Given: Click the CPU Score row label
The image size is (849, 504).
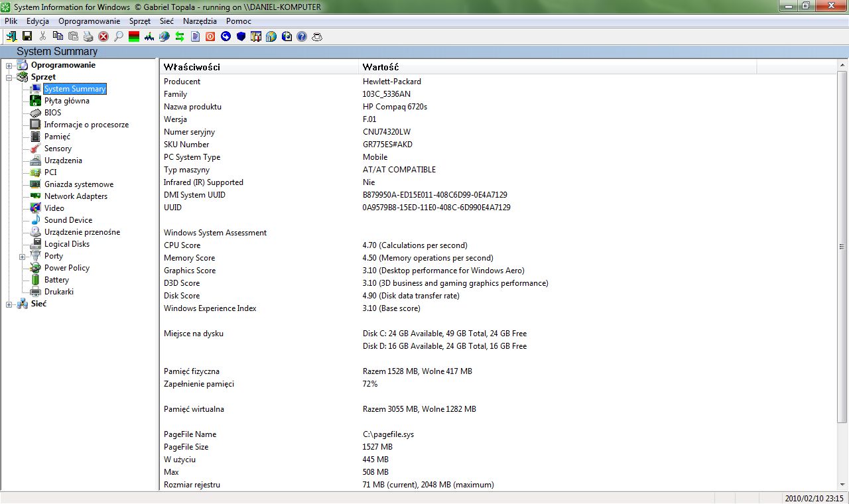Looking at the screenshot, I should [x=182, y=245].
